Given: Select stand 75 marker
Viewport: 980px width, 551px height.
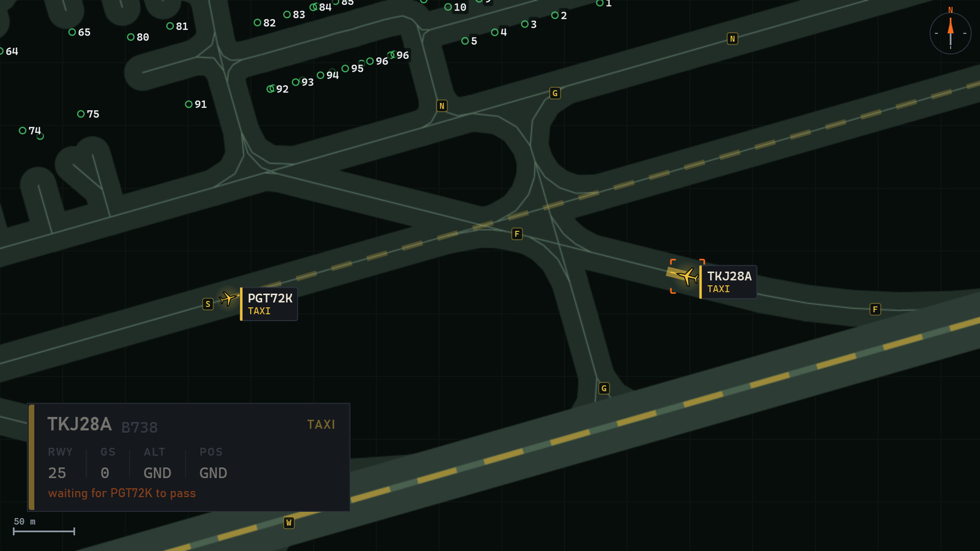Looking at the screenshot, I should pos(81,114).
